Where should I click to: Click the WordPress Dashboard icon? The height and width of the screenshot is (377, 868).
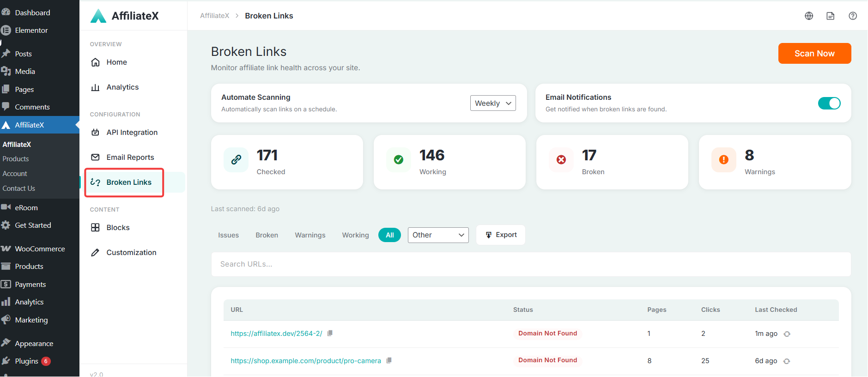(x=6, y=12)
